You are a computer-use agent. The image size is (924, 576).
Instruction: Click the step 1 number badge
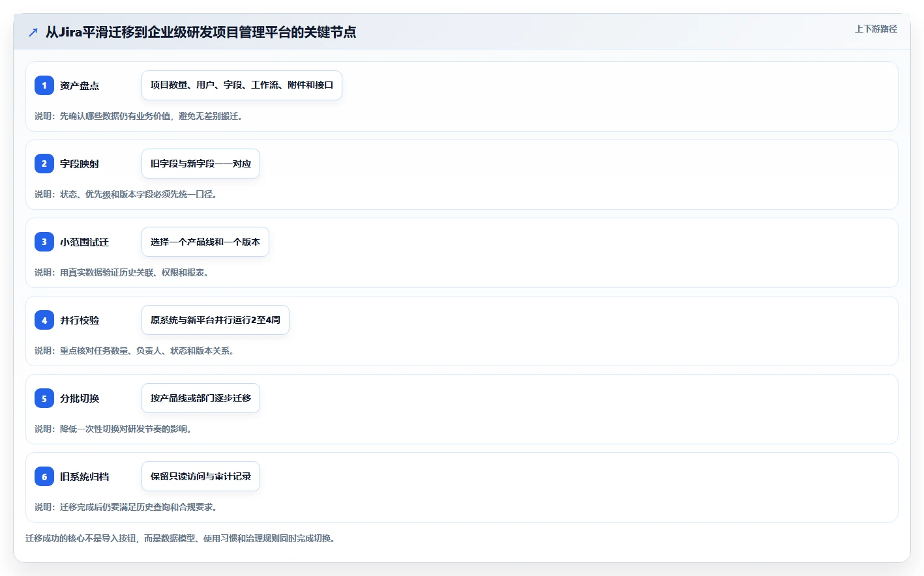[44, 85]
